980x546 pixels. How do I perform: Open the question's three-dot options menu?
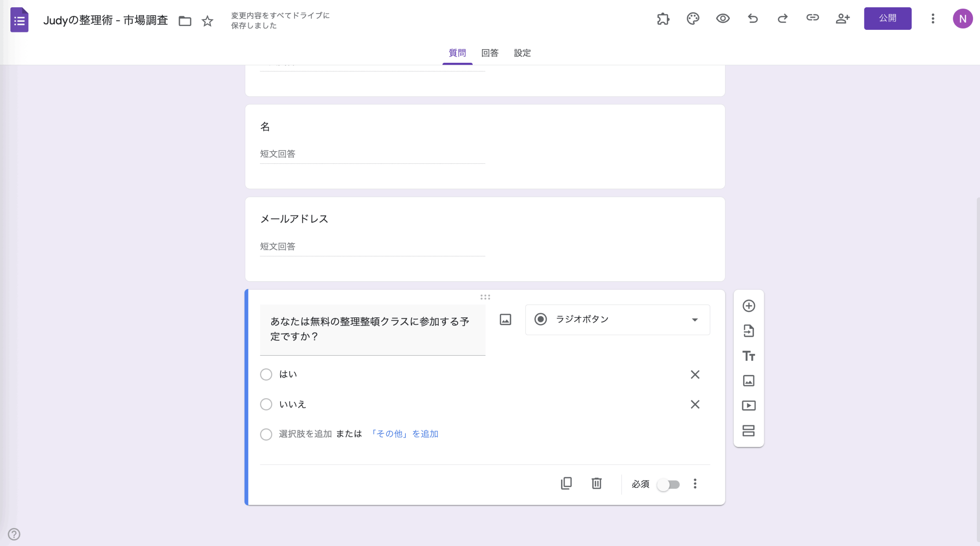(696, 484)
